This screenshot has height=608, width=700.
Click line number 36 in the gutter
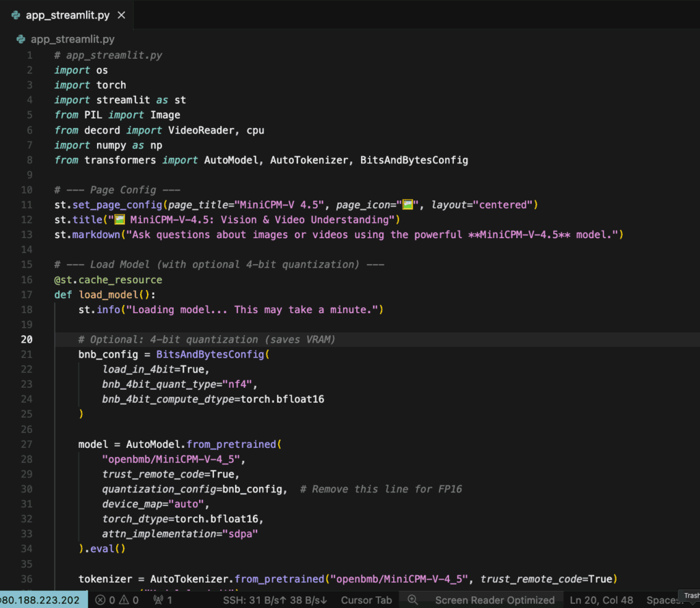[27, 579]
